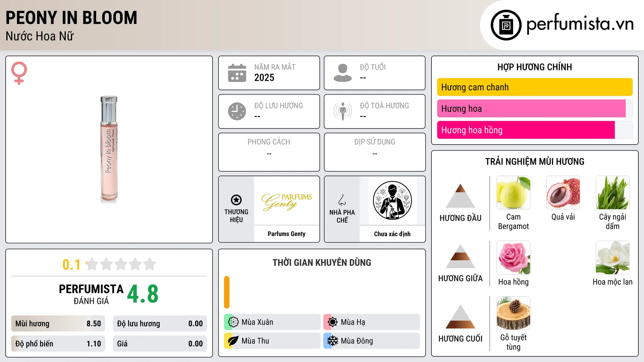
Task: Click the PEONY IN BLOOM title
Action: tap(71, 18)
